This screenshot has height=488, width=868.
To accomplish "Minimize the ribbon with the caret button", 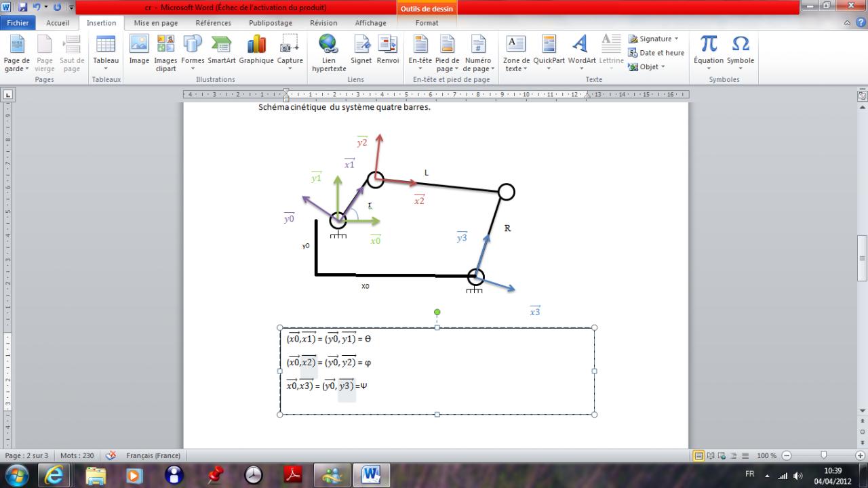I will [x=848, y=23].
